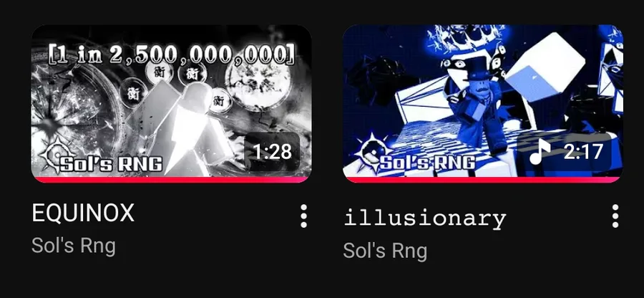Click the red progress bar under EQUINOX thumbnail
644x298 pixels.
(x=171, y=180)
